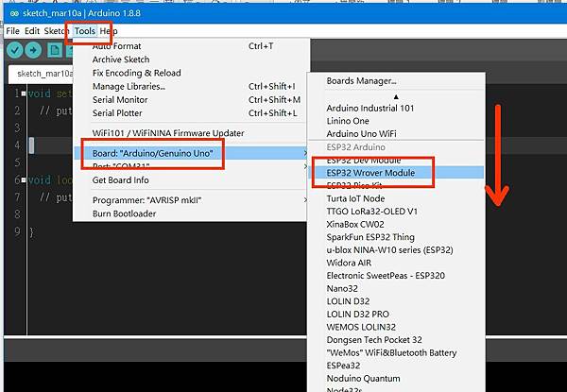Select LOLIN D32 board

396,301
